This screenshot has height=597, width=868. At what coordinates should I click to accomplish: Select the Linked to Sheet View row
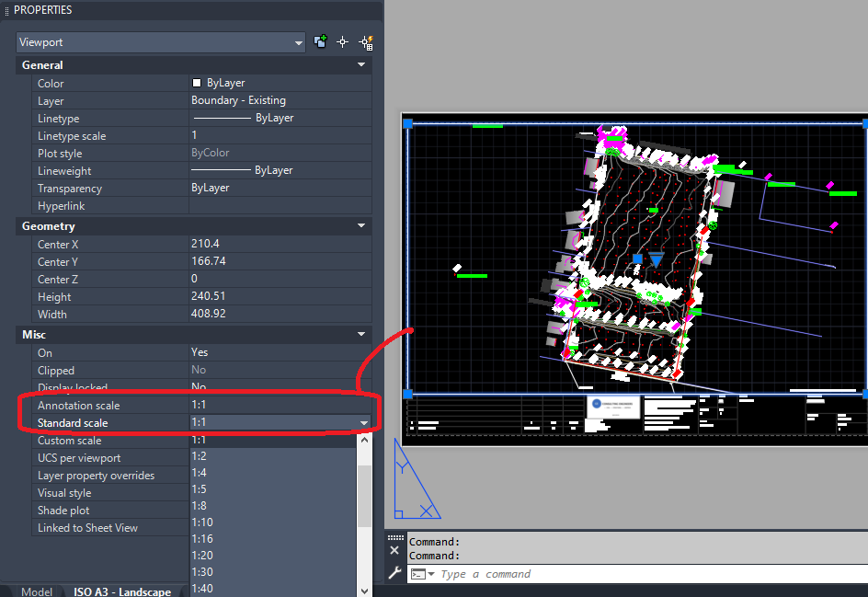click(x=110, y=528)
